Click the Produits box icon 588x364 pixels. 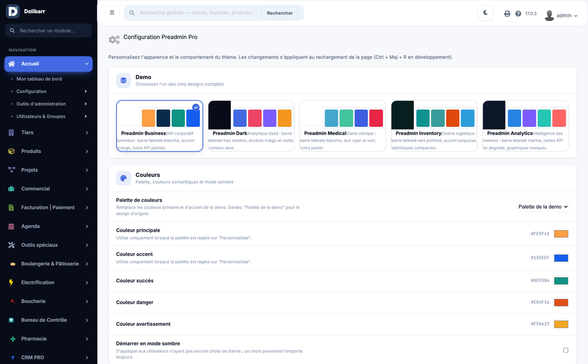[11, 151]
